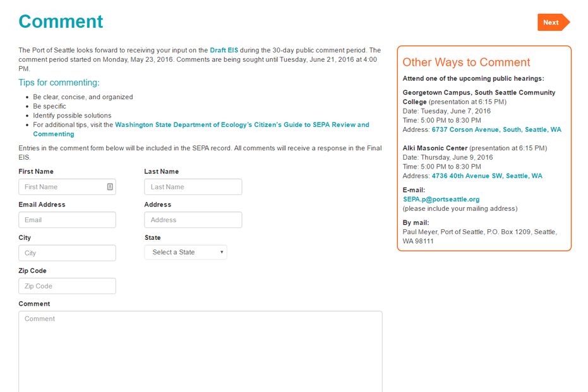
Task: Click the autofill contact icon in First Name
Action: point(110,187)
